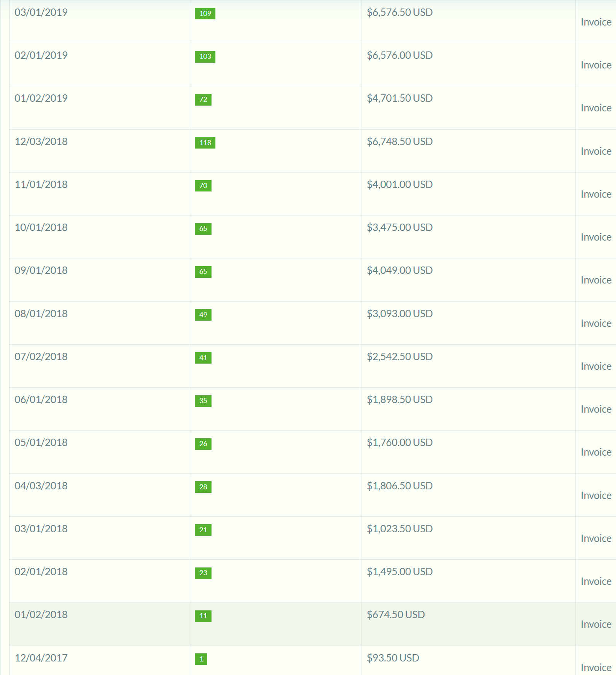This screenshot has width=616, height=675.
Task: Open Invoice link for 10/01/2018
Action: point(596,237)
